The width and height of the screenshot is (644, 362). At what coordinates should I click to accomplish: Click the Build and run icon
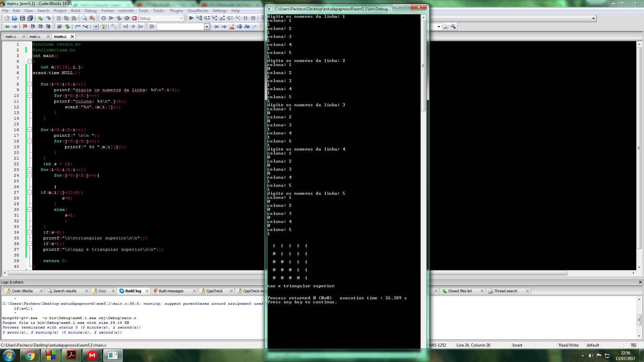point(119,18)
